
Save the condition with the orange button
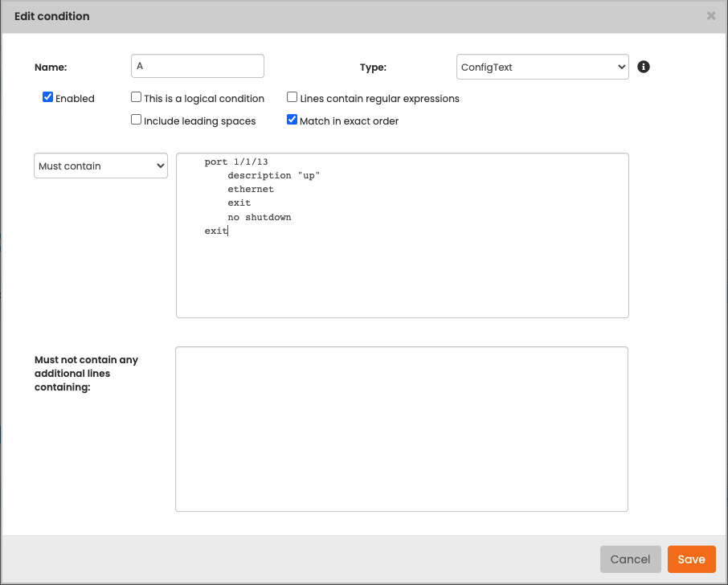pos(691,559)
